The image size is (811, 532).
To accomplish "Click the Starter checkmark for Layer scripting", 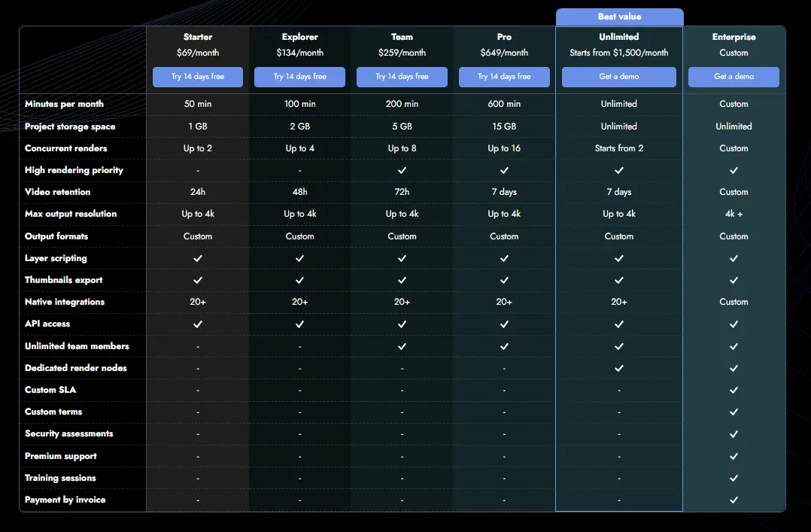I will point(198,258).
